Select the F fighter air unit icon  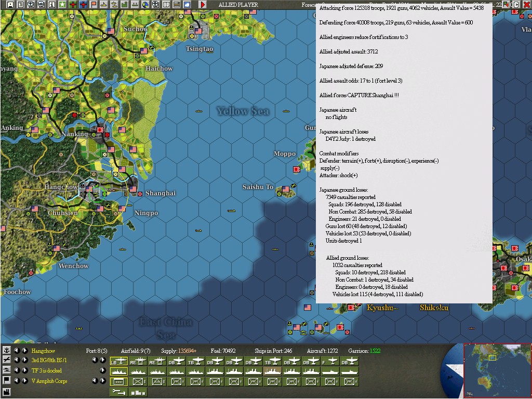click(330, 362)
